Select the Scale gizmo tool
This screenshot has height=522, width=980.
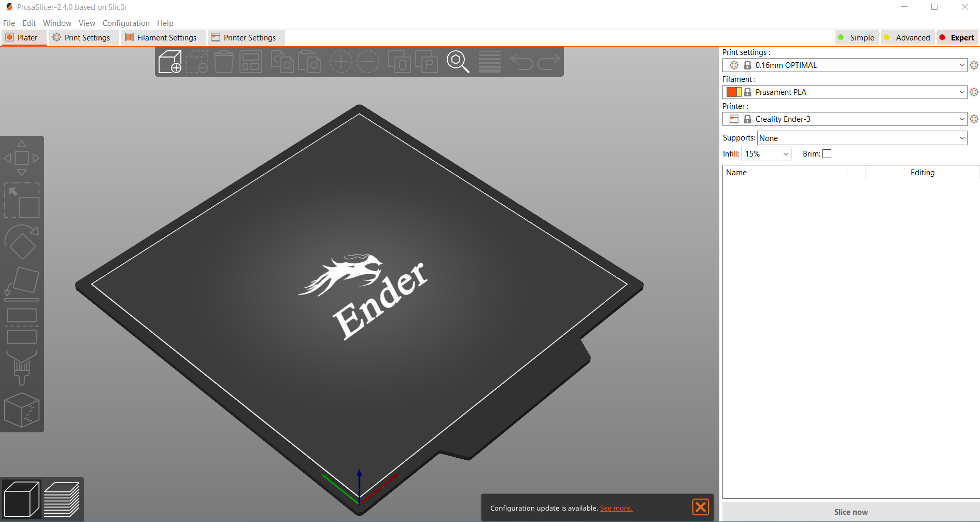tap(22, 200)
